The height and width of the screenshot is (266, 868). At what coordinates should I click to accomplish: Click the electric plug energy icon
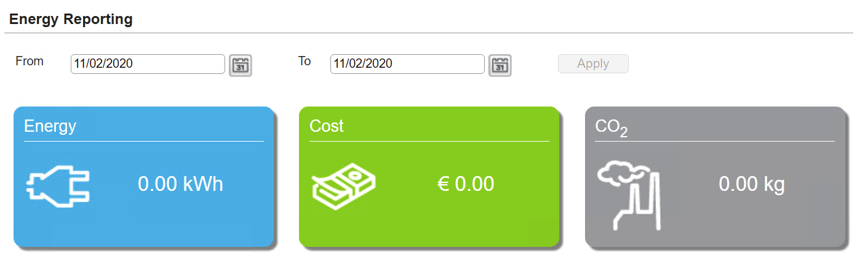click(x=57, y=185)
